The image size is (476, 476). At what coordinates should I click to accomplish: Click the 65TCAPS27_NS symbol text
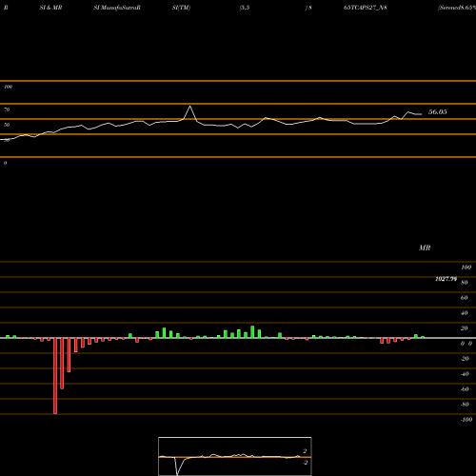coord(366,8)
